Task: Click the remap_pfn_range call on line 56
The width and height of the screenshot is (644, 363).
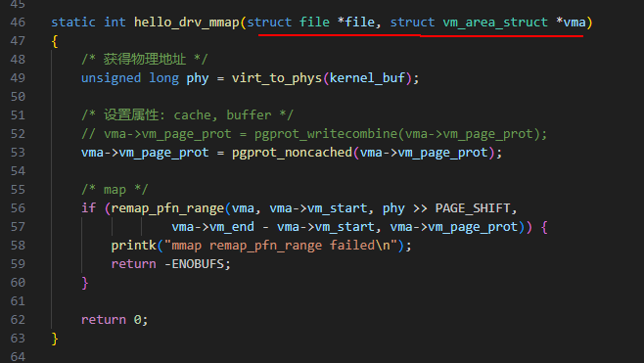Action: 167,208
